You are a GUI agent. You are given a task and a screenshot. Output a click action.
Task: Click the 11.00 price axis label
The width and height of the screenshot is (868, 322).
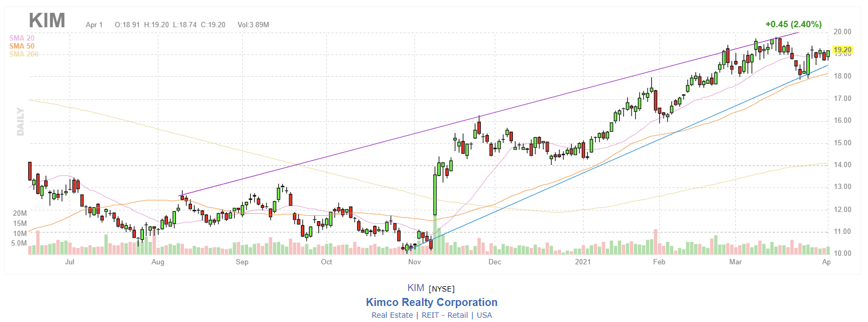(x=842, y=232)
